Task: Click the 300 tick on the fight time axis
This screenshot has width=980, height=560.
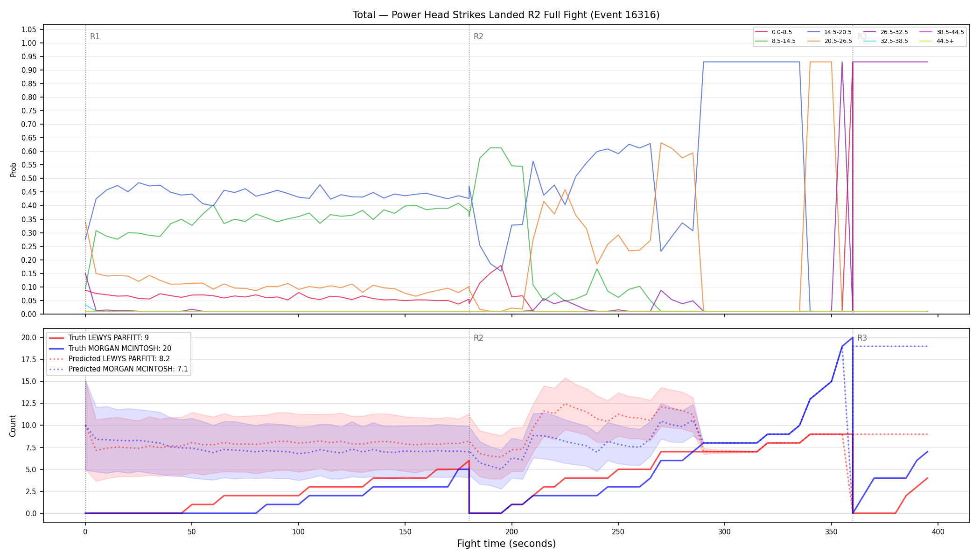Action: pos(725,532)
